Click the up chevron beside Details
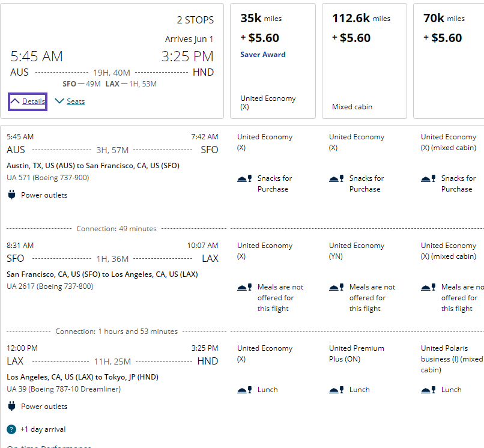Viewport: 484px width, 448px height. [15, 101]
